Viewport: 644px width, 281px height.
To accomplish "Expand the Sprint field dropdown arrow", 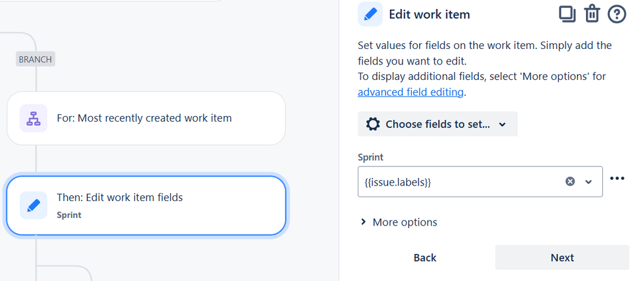I will (x=588, y=182).
